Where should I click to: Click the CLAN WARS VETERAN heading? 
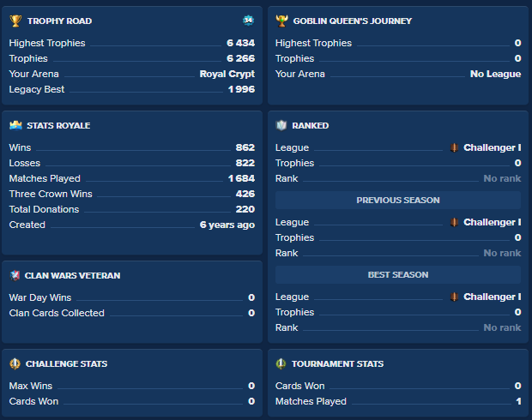tap(72, 276)
